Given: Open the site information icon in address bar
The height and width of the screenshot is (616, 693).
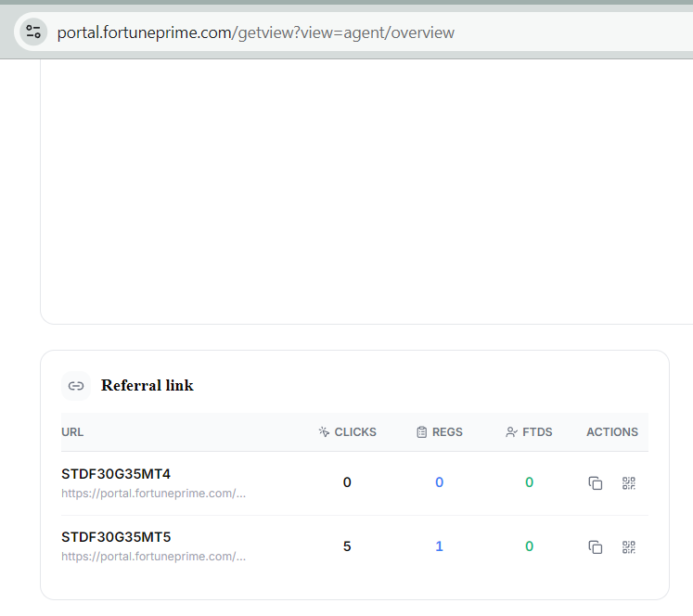Looking at the screenshot, I should 33,32.
